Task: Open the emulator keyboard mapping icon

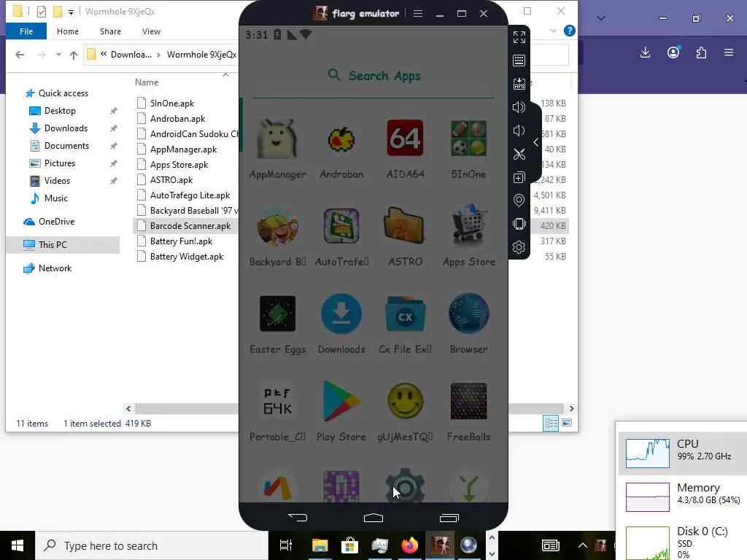Action: click(x=519, y=61)
